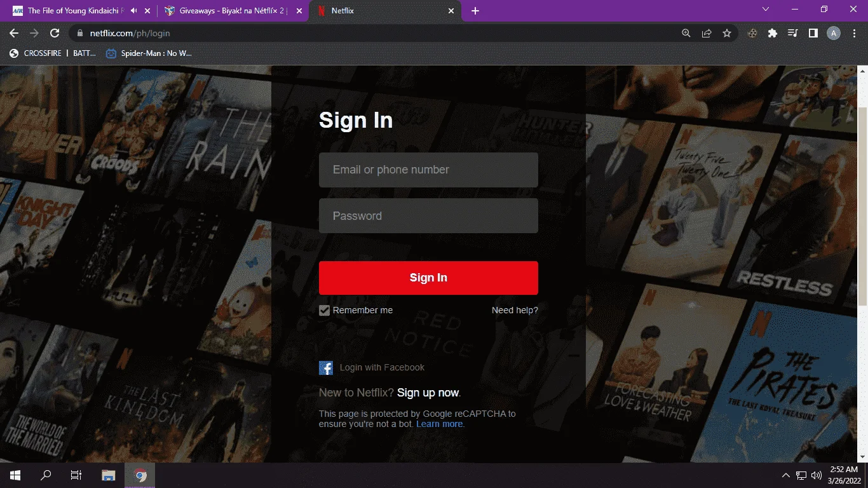
Task: Uncheck the Remember me checkbox
Action: 325,310
